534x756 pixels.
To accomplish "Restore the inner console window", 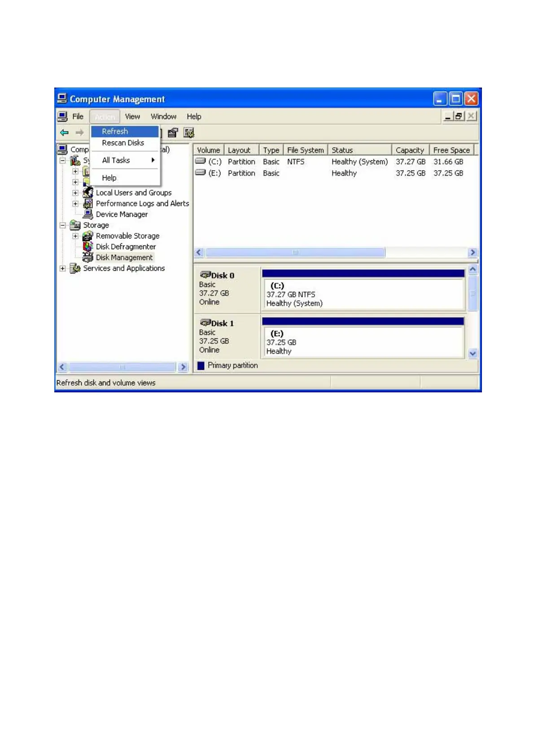I will tap(459, 116).
